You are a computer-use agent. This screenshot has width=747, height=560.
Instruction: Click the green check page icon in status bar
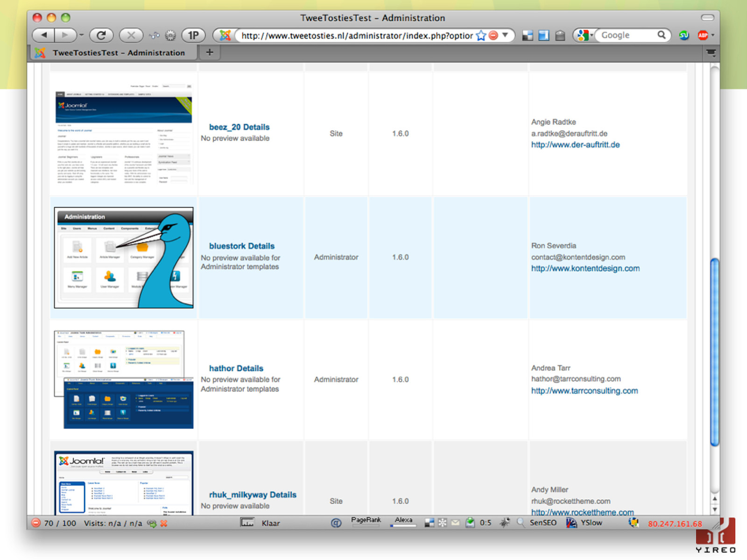coord(470,523)
